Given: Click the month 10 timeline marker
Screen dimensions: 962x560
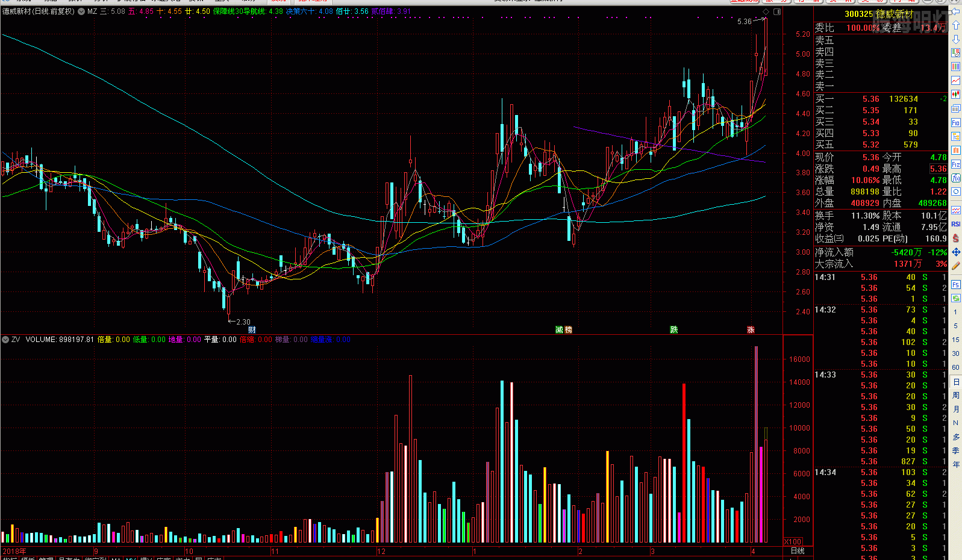Looking at the screenshot, I should point(189,551).
